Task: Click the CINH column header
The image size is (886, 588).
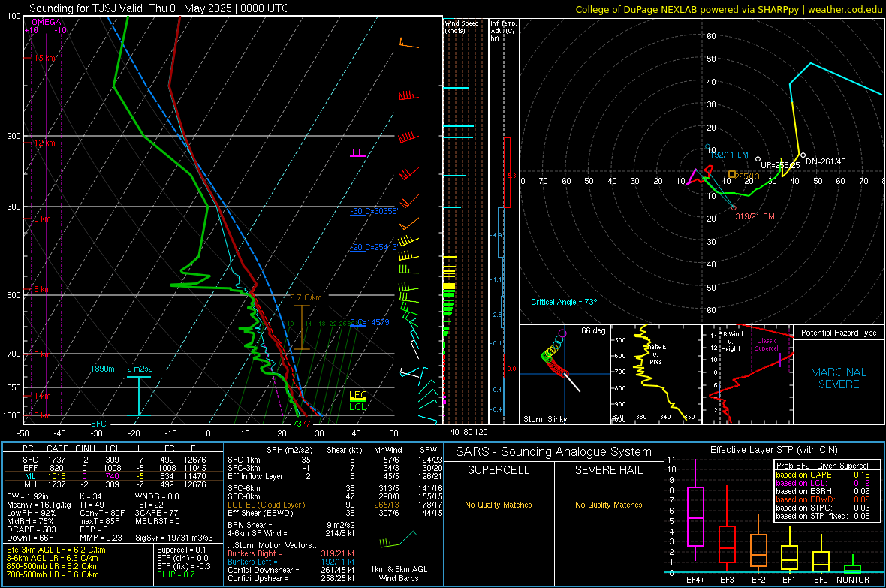Action: point(85,448)
